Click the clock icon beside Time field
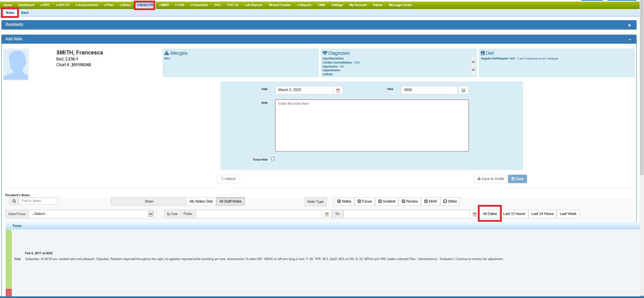The height and width of the screenshot is (298, 644). [463, 90]
